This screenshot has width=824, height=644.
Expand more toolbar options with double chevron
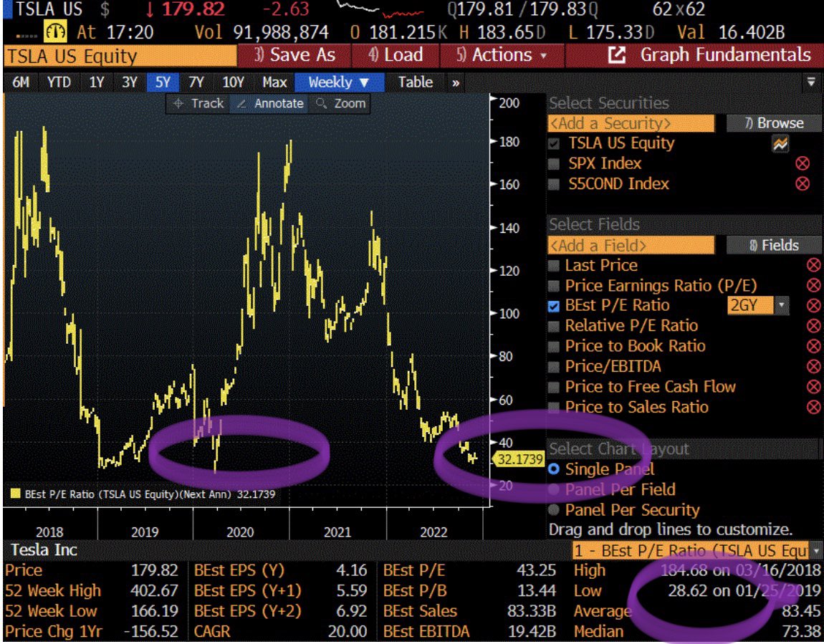coord(456,82)
